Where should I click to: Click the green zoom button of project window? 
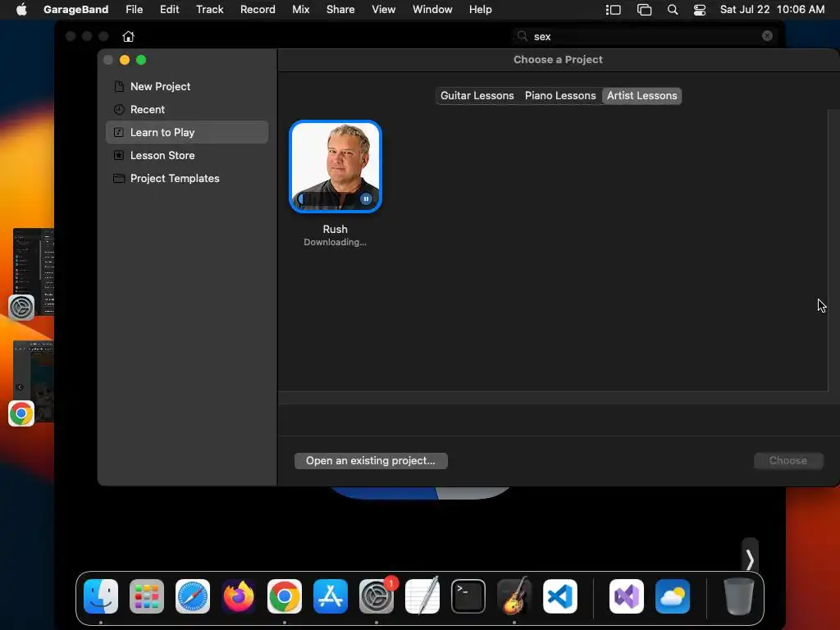click(141, 60)
